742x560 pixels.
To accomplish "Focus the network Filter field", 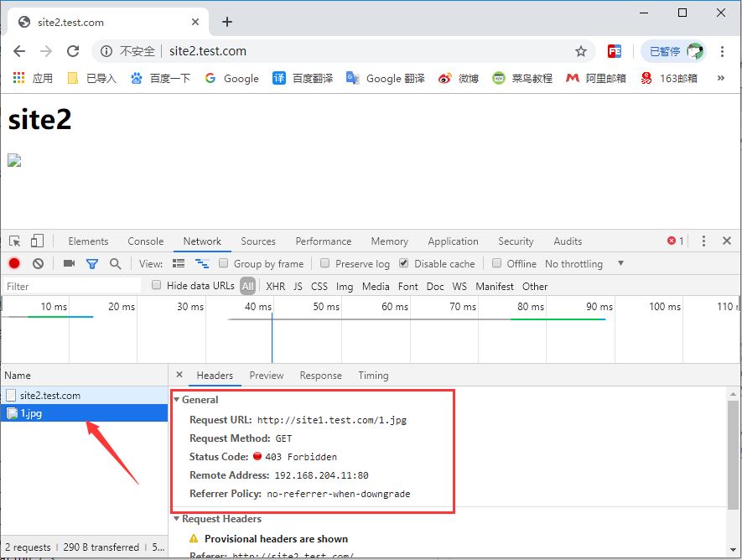I will tap(73, 286).
